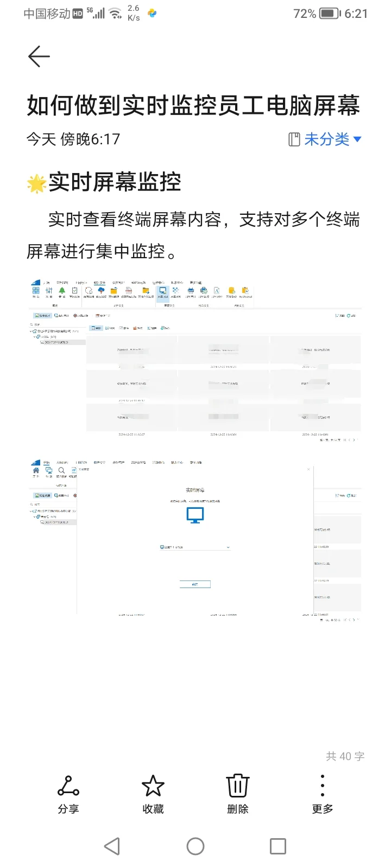
Task: Tap the Android recent apps square
Action: pyautogui.click(x=278, y=846)
